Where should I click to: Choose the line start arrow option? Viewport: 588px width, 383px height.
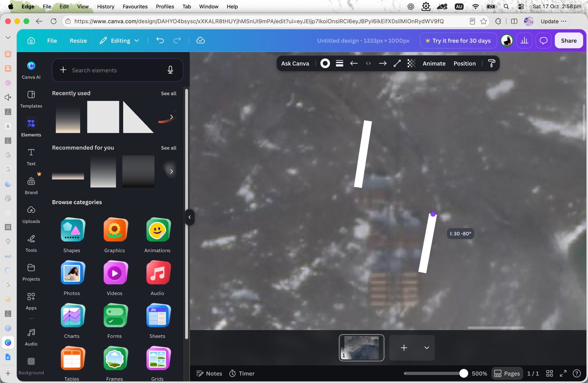(354, 63)
